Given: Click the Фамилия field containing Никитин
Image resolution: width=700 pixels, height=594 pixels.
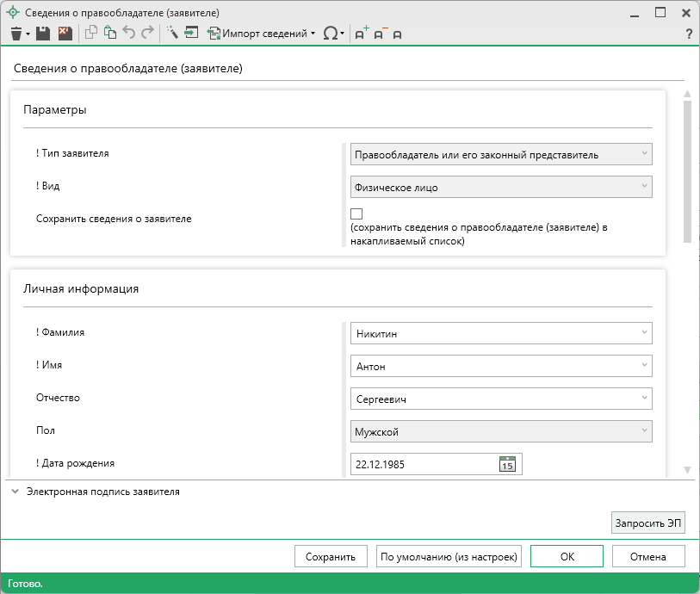Looking at the screenshot, I should pyautogui.click(x=495, y=333).
